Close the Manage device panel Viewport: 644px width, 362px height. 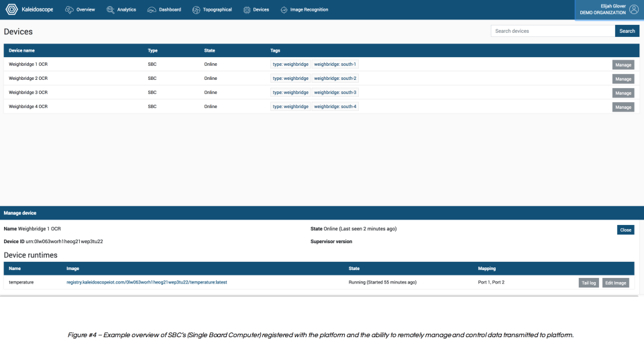(625, 230)
